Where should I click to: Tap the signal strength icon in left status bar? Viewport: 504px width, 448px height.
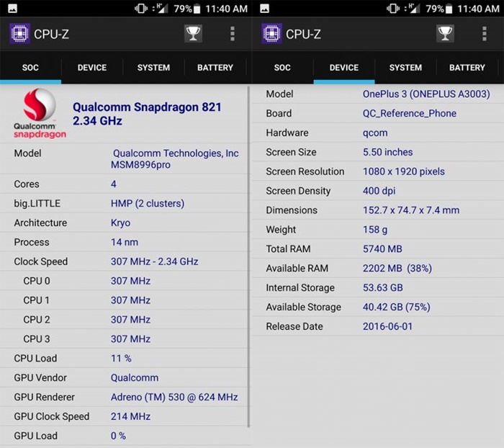click(x=163, y=9)
